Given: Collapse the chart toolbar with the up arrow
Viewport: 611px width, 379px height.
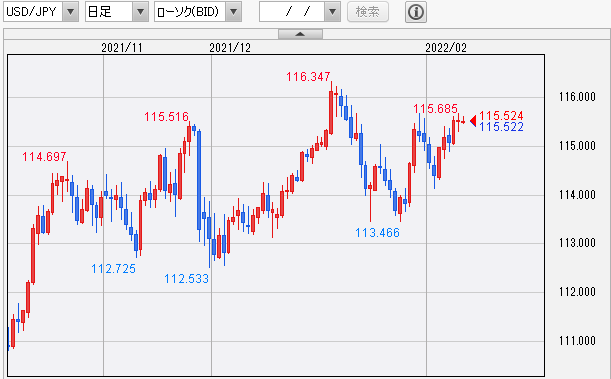Looking at the screenshot, I should [x=300, y=34].
